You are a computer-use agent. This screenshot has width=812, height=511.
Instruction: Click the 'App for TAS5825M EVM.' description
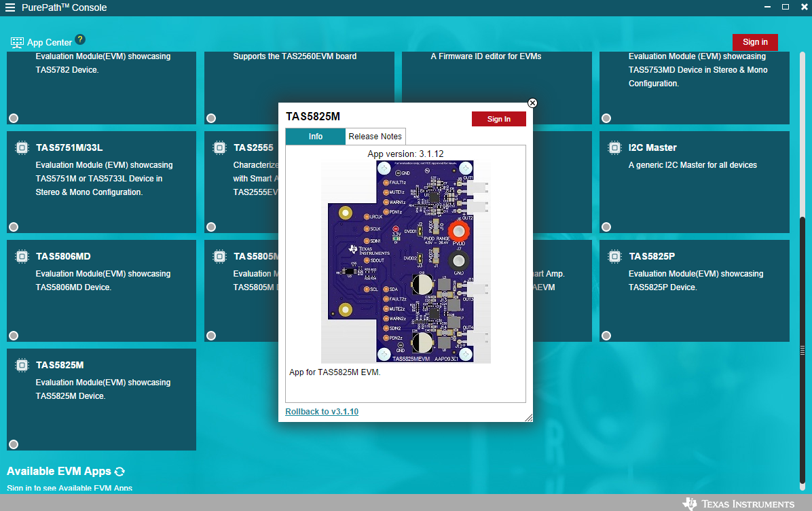pyautogui.click(x=335, y=372)
